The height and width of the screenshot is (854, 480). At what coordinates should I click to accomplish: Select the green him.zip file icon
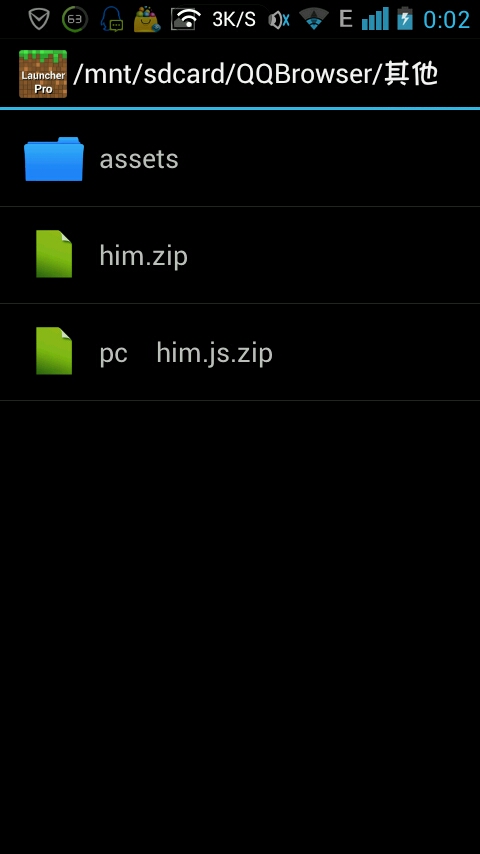(x=54, y=254)
